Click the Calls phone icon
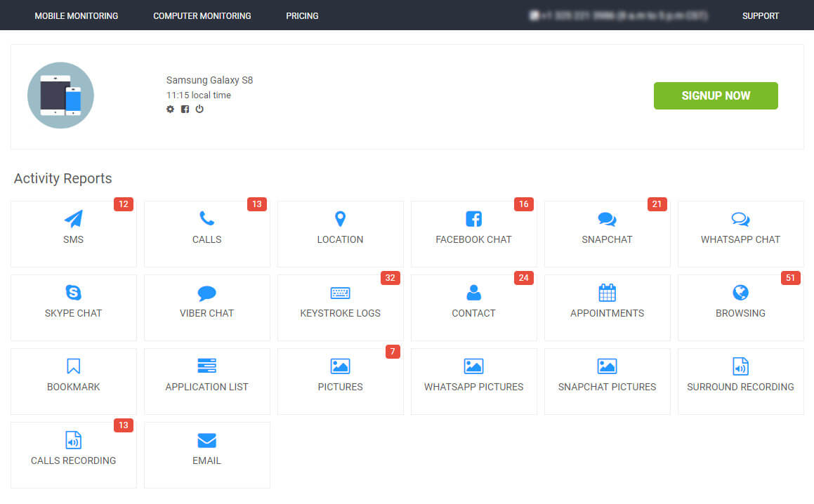 (206, 219)
